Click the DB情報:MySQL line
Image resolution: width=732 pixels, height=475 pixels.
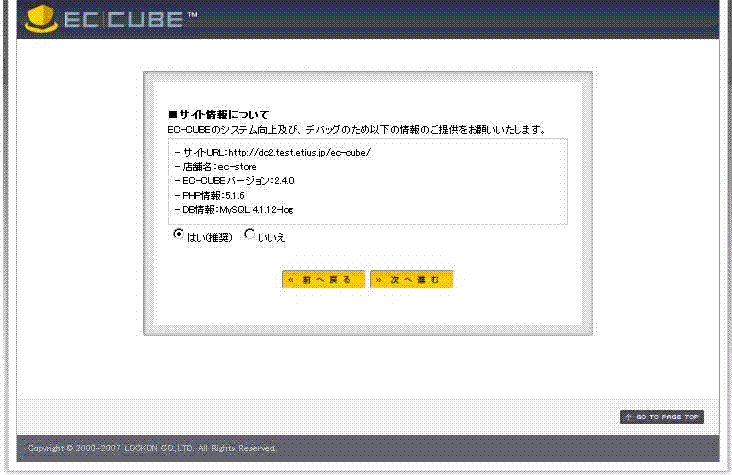pos(234,210)
